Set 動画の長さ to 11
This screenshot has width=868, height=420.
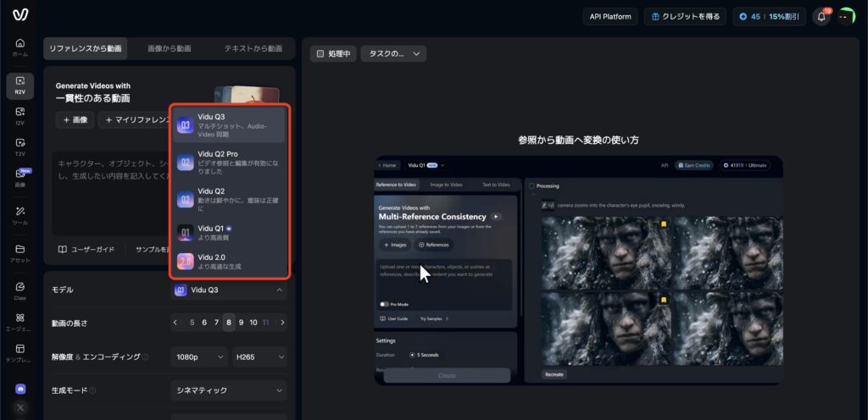coord(265,323)
